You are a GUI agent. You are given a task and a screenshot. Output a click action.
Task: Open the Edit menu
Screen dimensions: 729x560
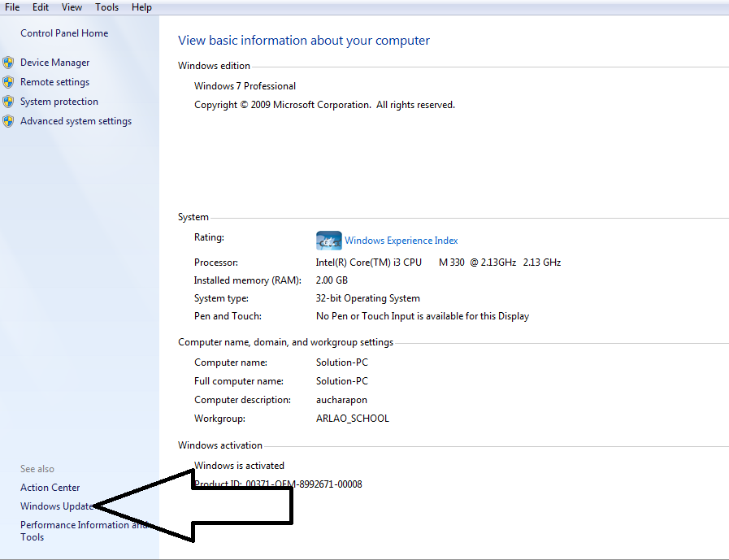[41, 7]
